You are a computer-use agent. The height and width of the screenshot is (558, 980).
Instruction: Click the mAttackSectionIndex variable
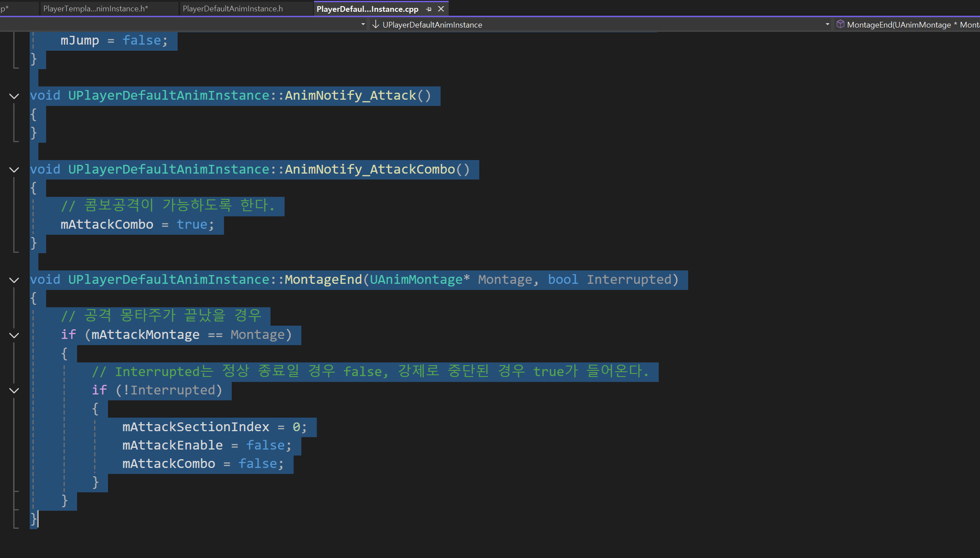point(195,427)
